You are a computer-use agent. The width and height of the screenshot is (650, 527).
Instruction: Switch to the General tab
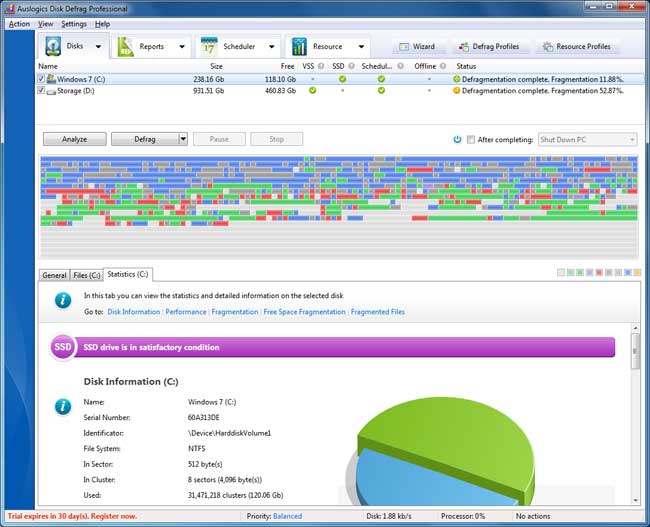click(54, 275)
